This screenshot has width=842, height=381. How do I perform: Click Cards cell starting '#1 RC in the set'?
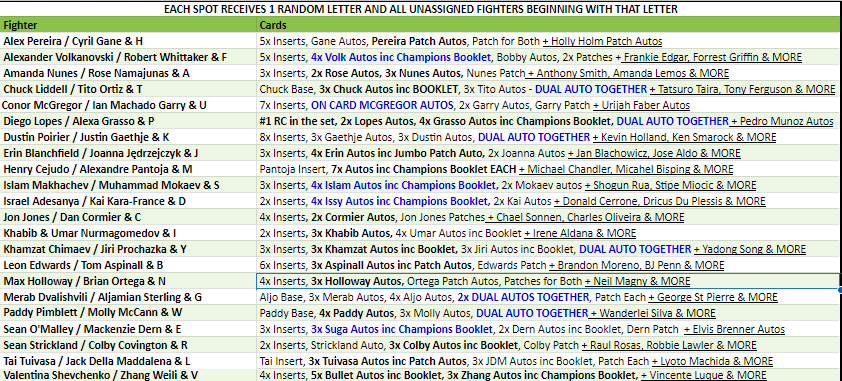pyautogui.click(x=549, y=121)
